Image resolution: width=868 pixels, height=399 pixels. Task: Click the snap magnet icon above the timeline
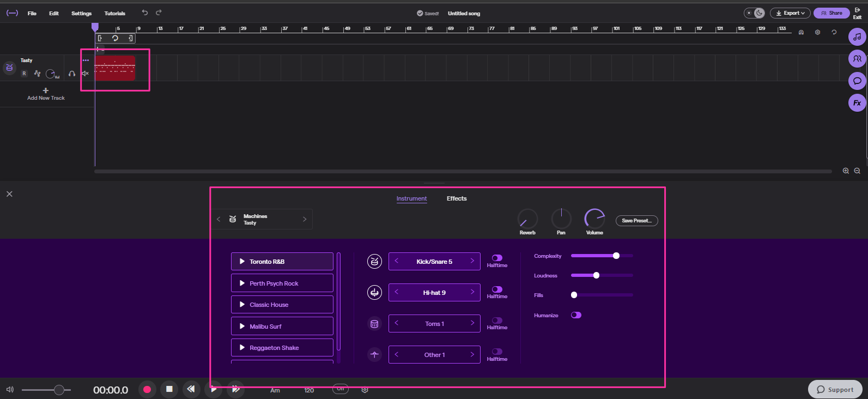click(x=801, y=33)
